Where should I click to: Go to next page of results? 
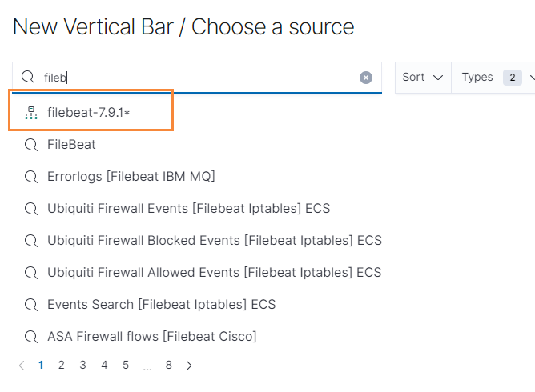[x=189, y=366]
